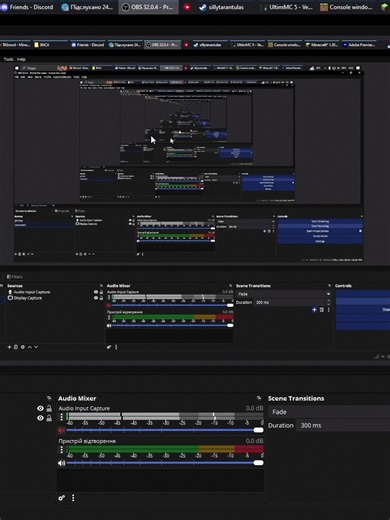Open Adobe Premiere in smaller second taskbar
The image size is (390, 520).
(359, 45)
